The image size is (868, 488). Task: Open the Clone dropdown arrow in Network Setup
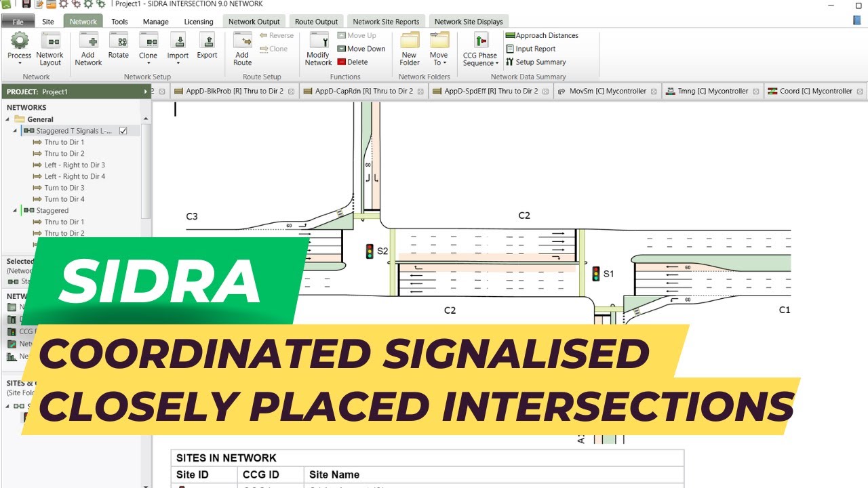(x=148, y=63)
